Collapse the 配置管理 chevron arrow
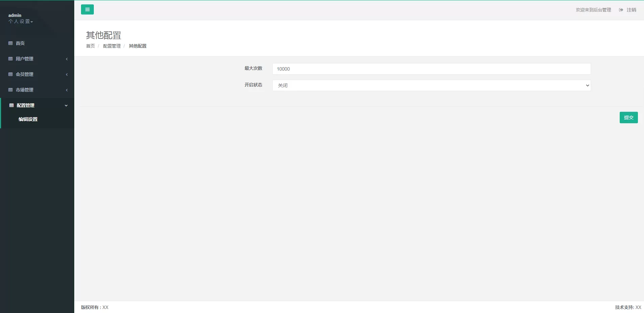The image size is (644, 313). tap(66, 105)
